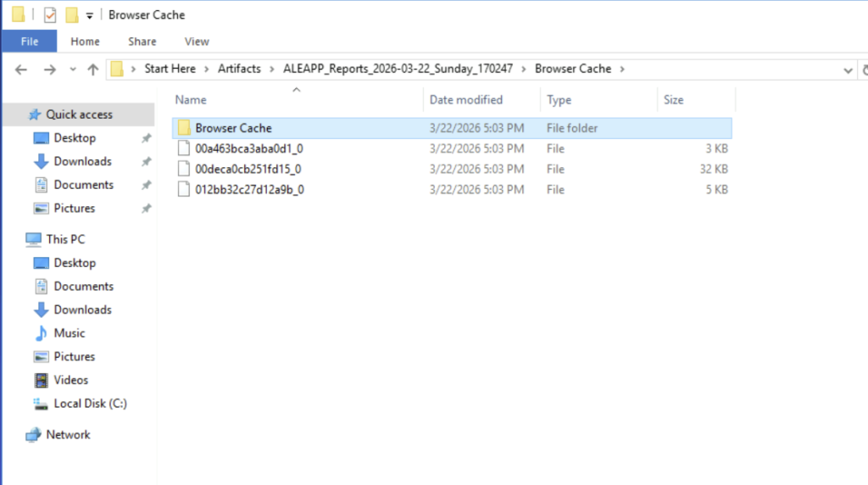Switch to the Share ribbon tab

[x=142, y=41]
